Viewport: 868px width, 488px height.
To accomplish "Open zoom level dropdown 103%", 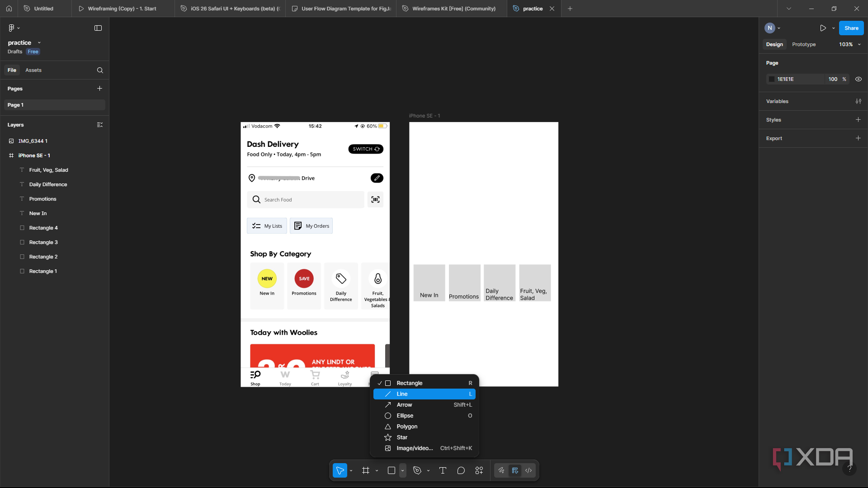I will click(850, 44).
